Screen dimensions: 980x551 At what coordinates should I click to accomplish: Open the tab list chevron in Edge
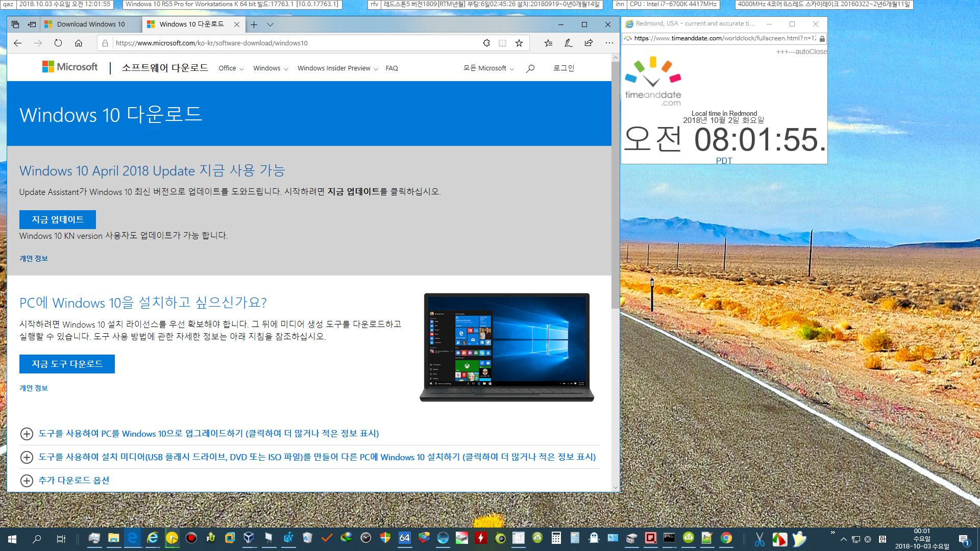270,24
